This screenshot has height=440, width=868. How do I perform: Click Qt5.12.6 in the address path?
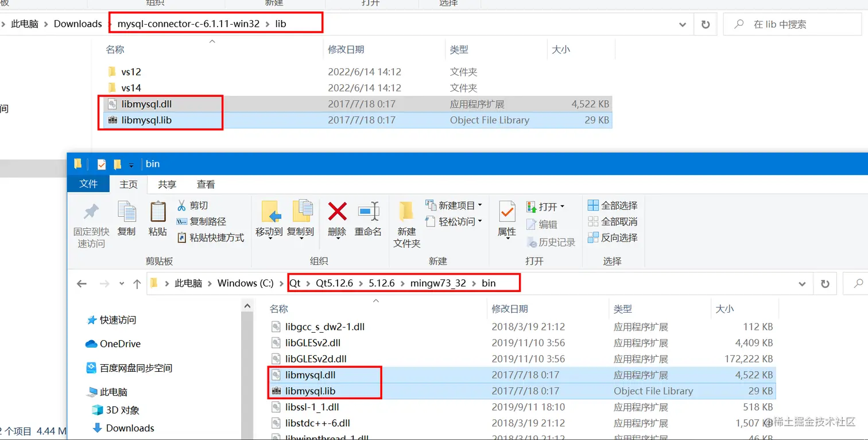click(x=334, y=283)
